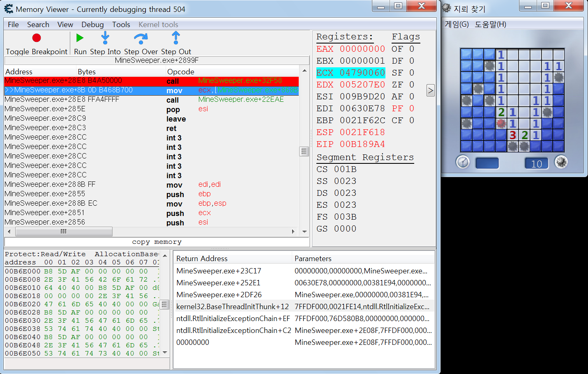Select the red highlighted call instruction row
Image resolution: width=588 pixels, height=374 pixels.
pyautogui.click(x=151, y=81)
